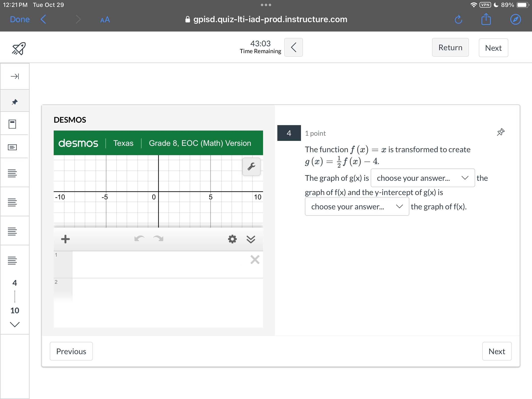Tap the battery status indicator
532x399 pixels.
pos(523,5)
